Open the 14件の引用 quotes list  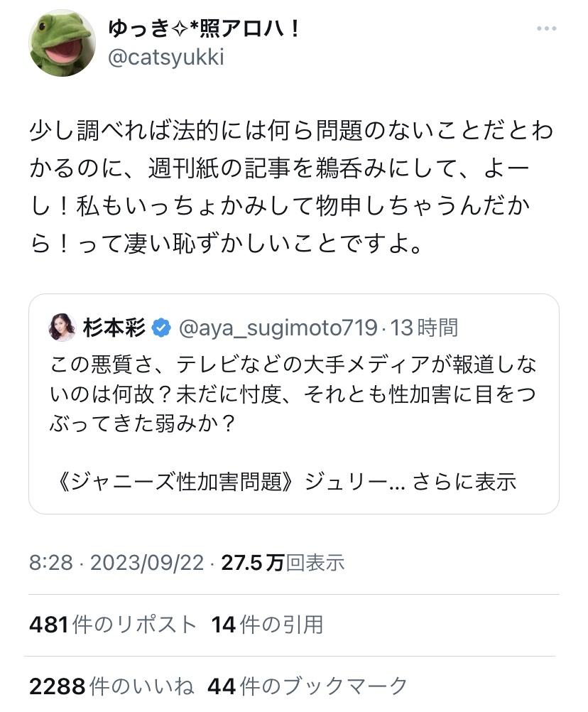[x=267, y=625]
